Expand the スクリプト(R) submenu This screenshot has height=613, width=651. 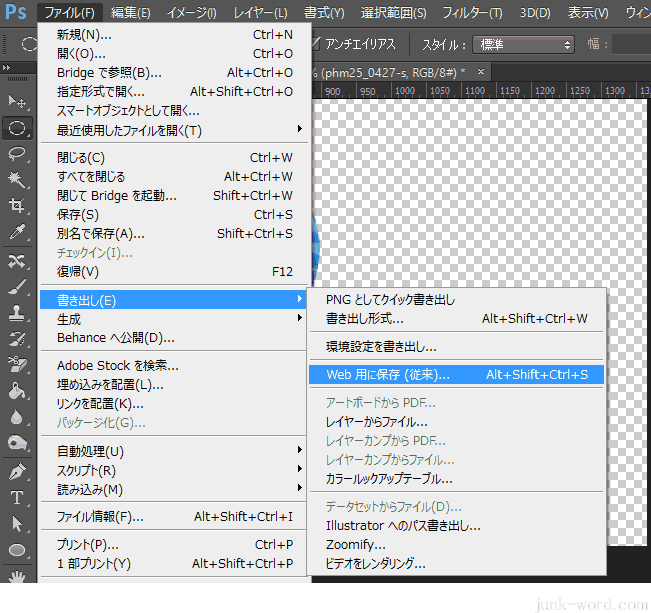(x=174, y=470)
